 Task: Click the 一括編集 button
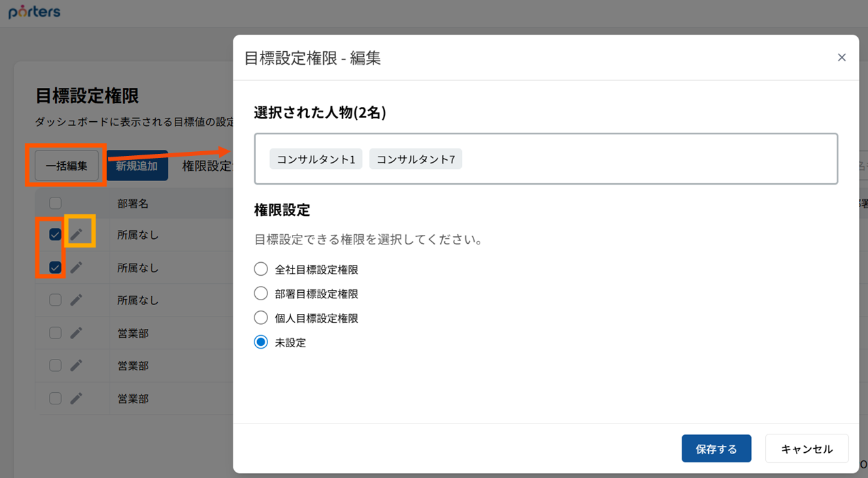[67, 165]
